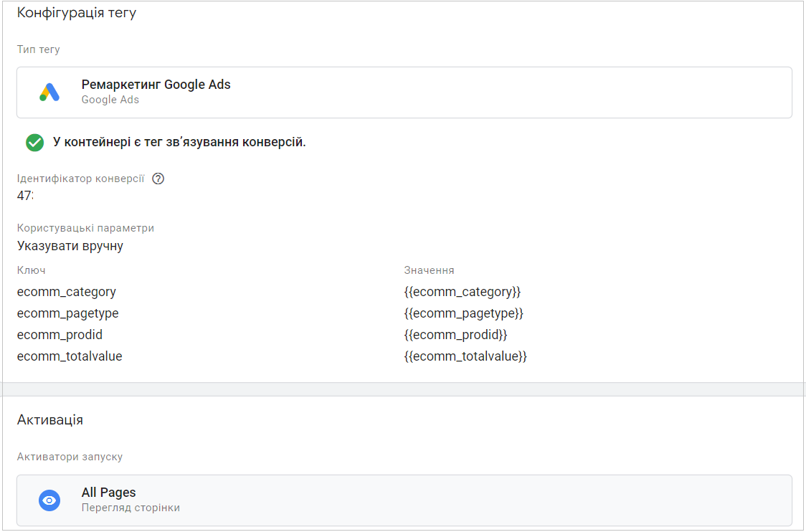The height and width of the screenshot is (532, 806).
Task: Click the blue eye page view trigger icon
Action: [49, 500]
